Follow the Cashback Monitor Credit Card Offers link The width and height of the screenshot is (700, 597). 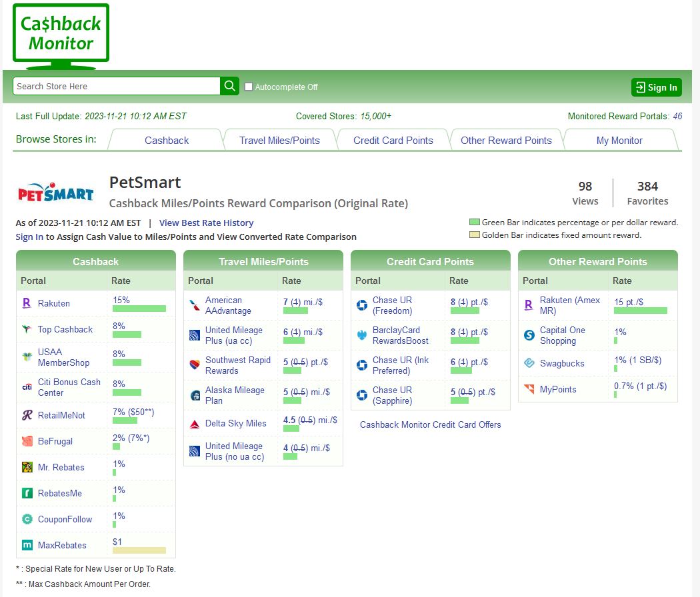[x=430, y=424]
